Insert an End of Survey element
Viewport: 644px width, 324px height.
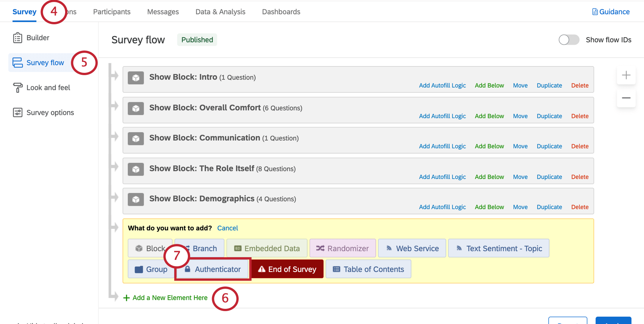(287, 269)
